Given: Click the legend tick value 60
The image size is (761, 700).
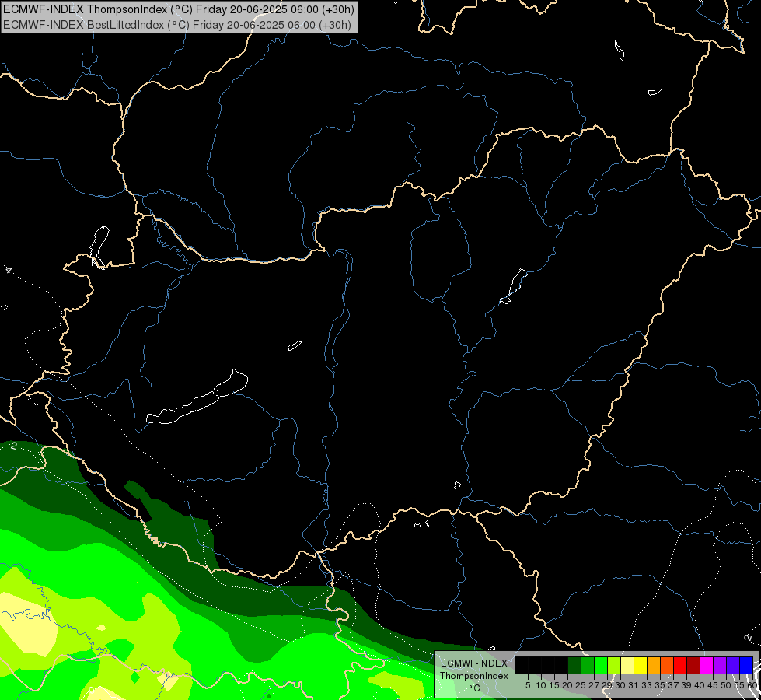Looking at the screenshot, I should 752,685.
